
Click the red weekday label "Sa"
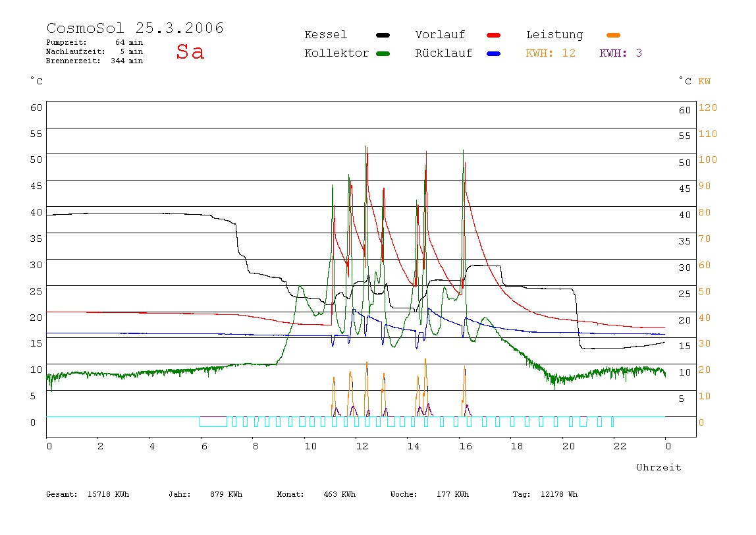[x=190, y=51]
